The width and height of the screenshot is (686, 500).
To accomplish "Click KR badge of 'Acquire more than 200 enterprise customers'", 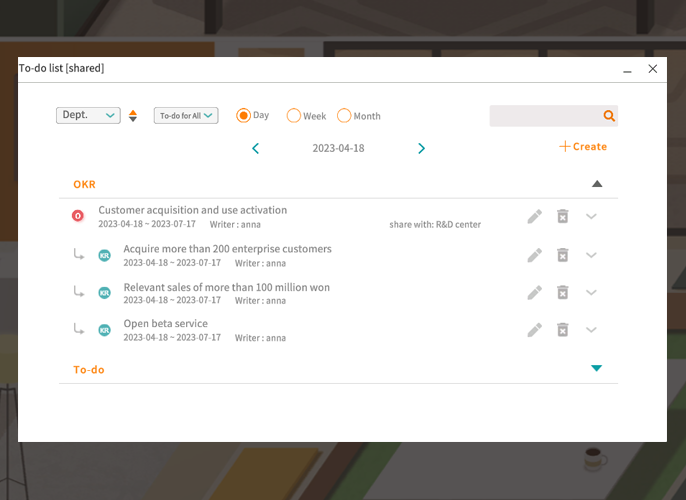I will (104, 255).
